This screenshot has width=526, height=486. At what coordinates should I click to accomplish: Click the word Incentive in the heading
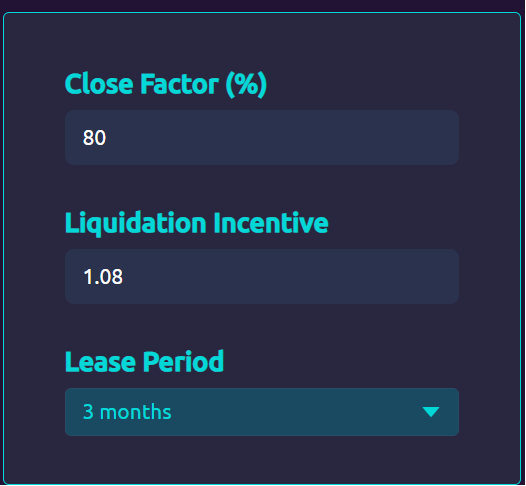[271, 222]
